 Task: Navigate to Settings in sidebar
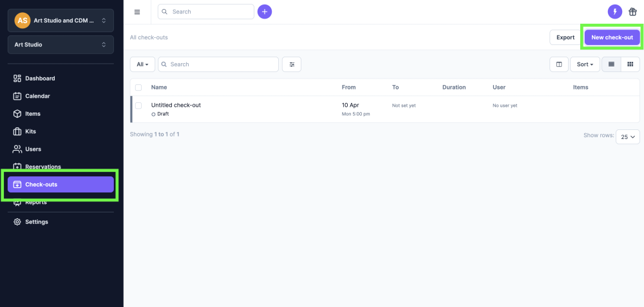pos(36,222)
